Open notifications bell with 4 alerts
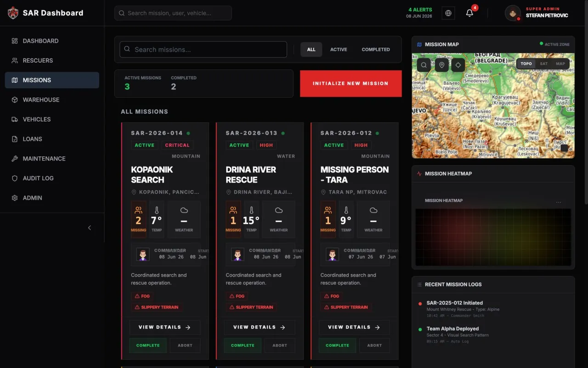Viewport: 588px width, 368px height. point(469,13)
